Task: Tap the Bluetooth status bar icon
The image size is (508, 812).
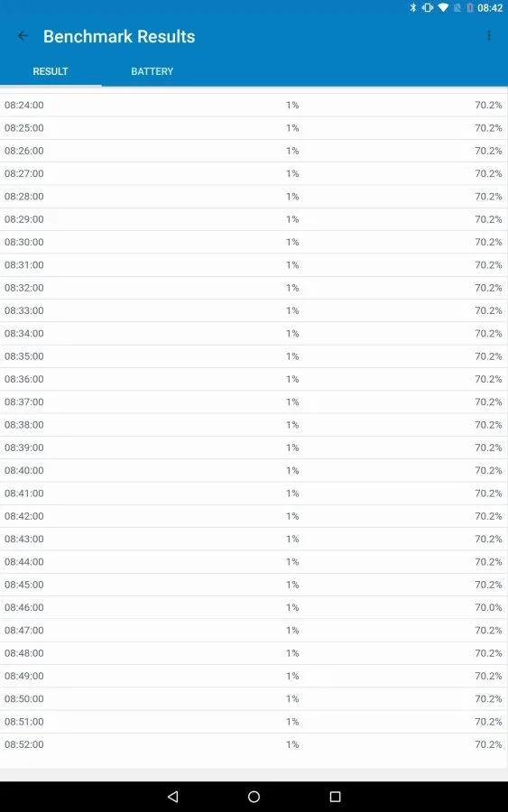Action: click(x=412, y=8)
